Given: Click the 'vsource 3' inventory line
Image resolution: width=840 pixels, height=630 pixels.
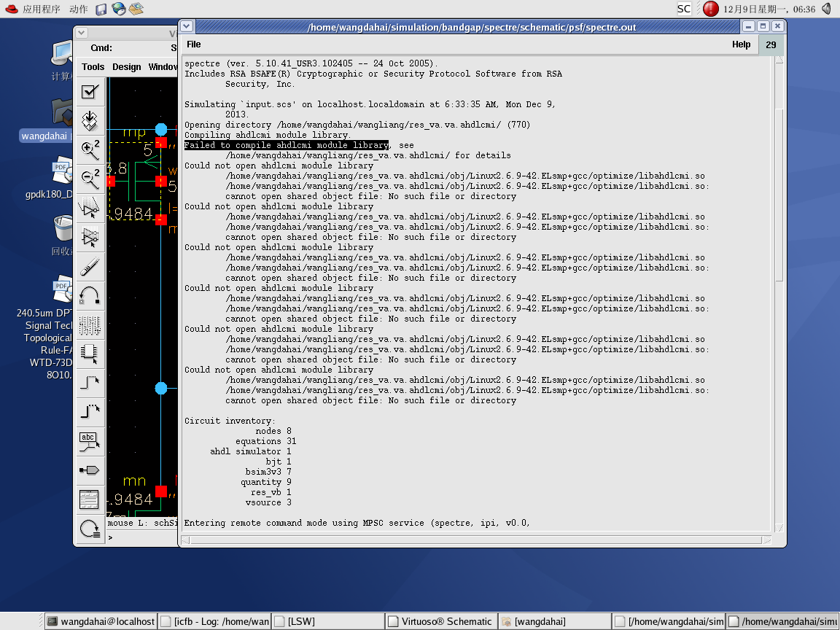Looking at the screenshot, I should (268, 502).
